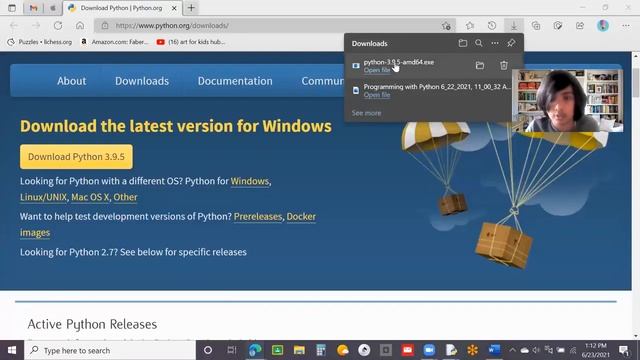Go to browser home page
This screenshot has width=640, height=360.
pos(80,26)
